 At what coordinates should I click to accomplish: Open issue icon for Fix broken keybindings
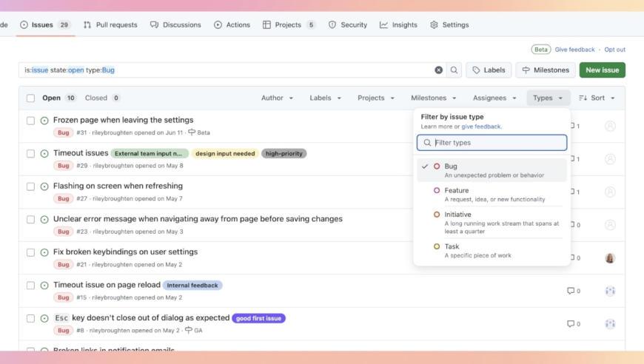click(44, 252)
